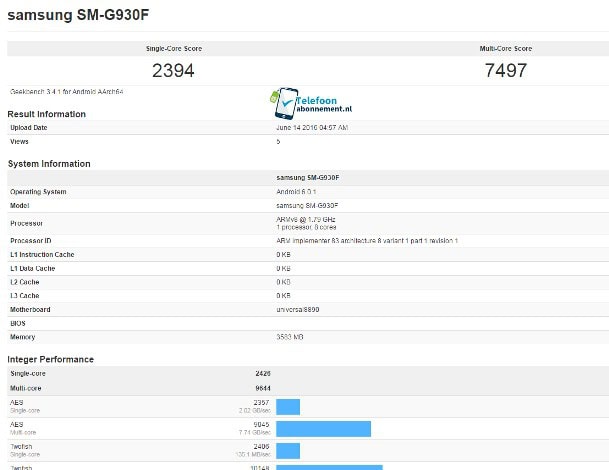
Task: Select the AES single-core score 2357
Action: (261, 402)
